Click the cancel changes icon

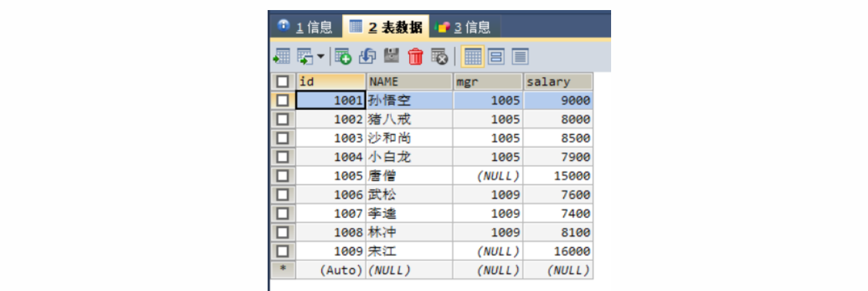439,56
